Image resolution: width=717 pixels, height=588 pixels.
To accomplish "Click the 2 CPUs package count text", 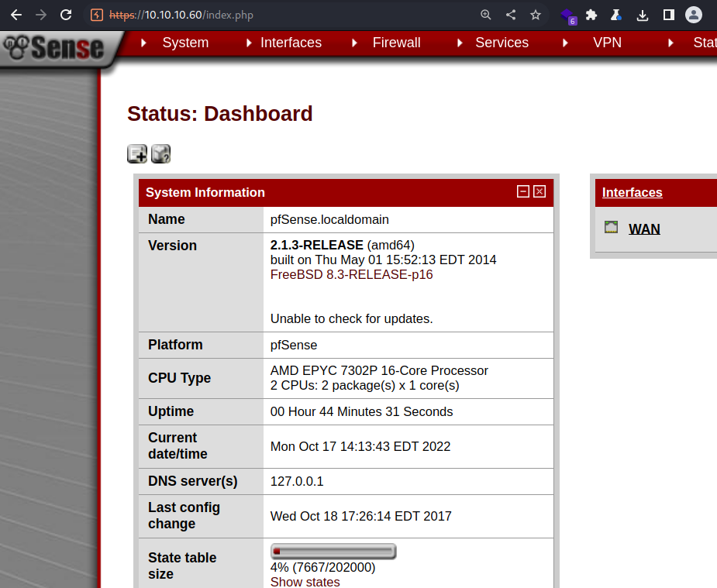I will [x=364, y=385].
